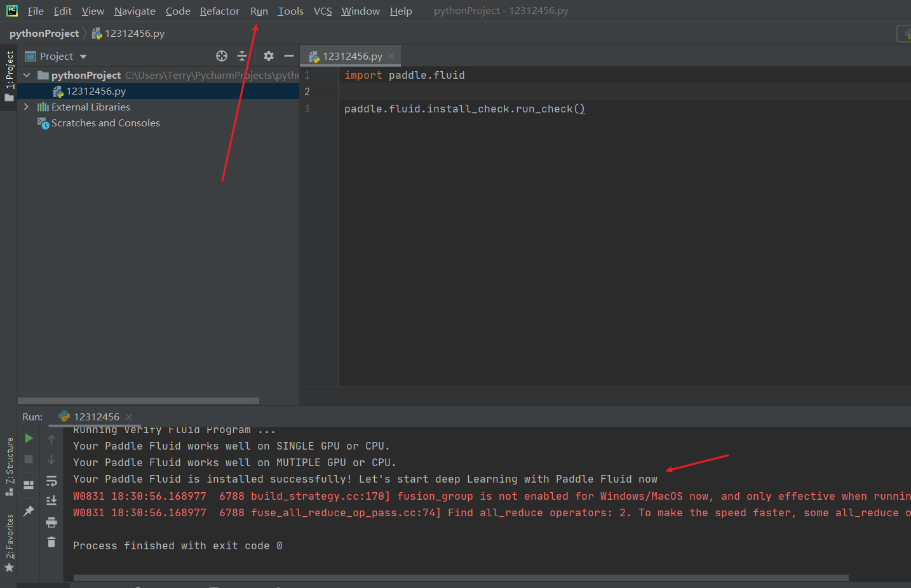Viewport: 911px width, 588px height.
Task: Switch to the 12312456.py editor tab
Action: pyautogui.click(x=349, y=56)
